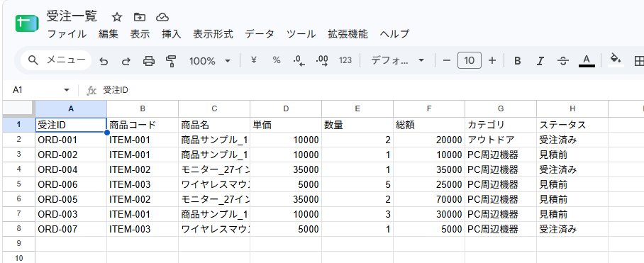644x263 pixels.
Task: Select the total cell 25000
Action: click(x=429, y=184)
